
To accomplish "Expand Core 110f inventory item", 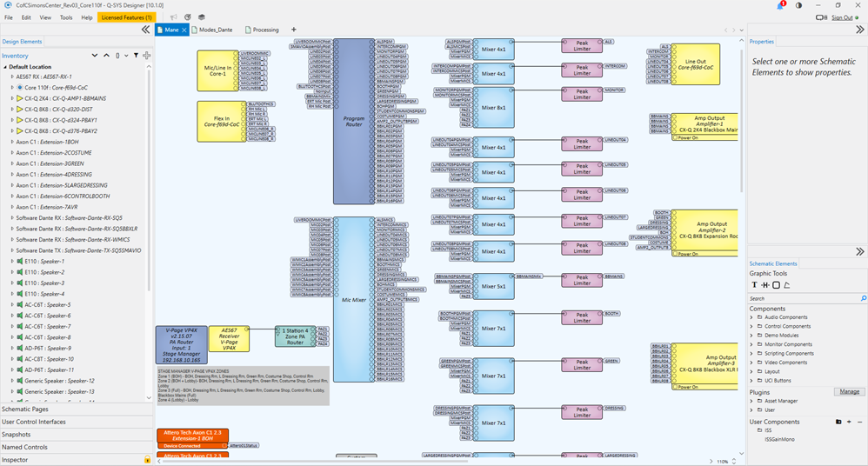I will pyautogui.click(x=12, y=88).
